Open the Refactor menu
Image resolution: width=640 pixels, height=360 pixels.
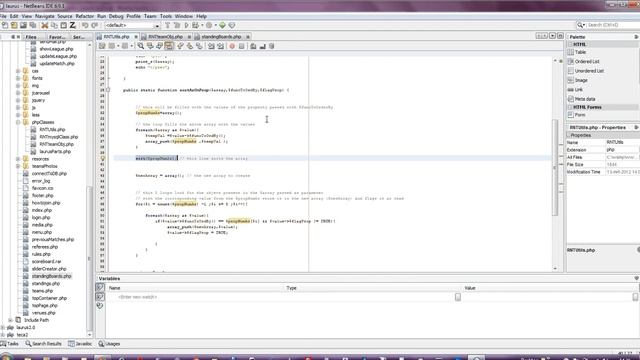click(x=84, y=16)
